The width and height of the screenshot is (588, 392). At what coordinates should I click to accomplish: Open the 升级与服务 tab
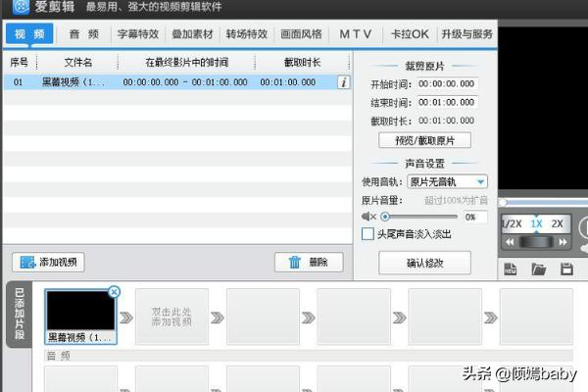[465, 33]
